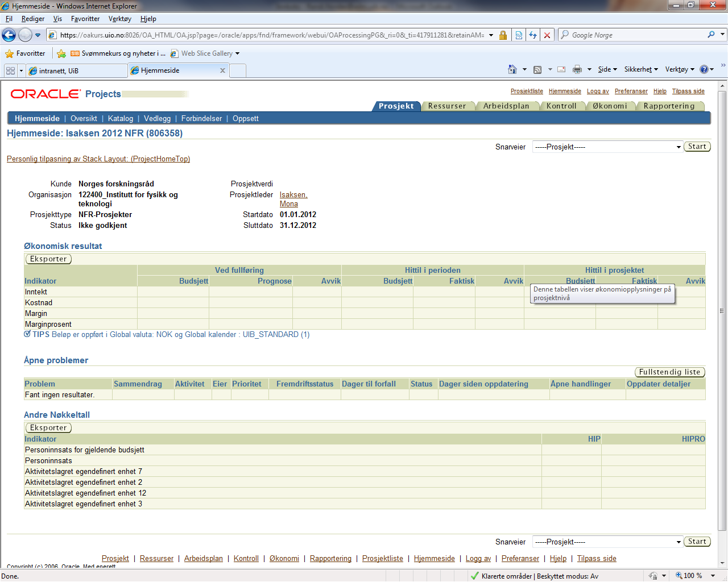Open the Side menu dropdown
Screen dimensions: 728x582
tap(607, 69)
